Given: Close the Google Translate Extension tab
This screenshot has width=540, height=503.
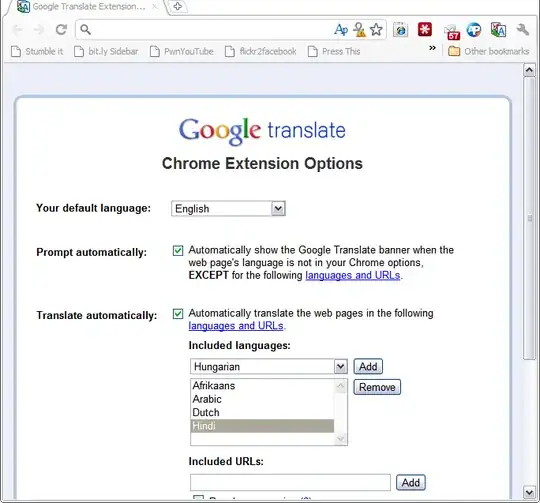Looking at the screenshot, I should tap(155, 6).
